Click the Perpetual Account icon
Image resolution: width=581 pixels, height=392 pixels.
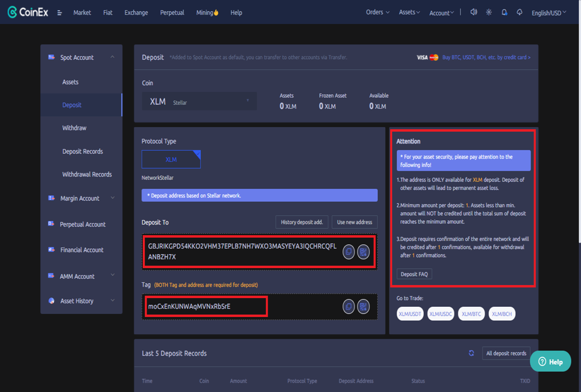click(51, 224)
